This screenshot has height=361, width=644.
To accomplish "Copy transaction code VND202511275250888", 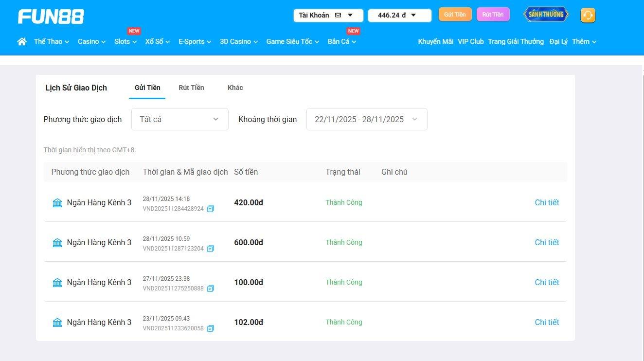I will coord(211,289).
